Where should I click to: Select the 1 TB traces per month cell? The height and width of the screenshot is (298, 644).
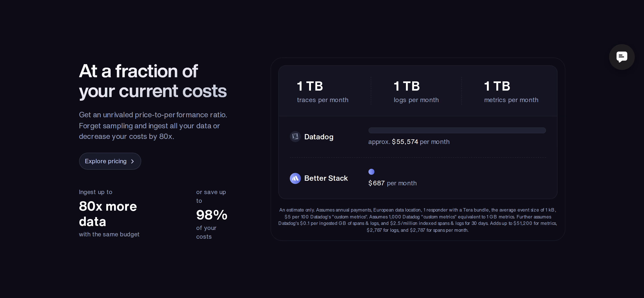[322, 91]
